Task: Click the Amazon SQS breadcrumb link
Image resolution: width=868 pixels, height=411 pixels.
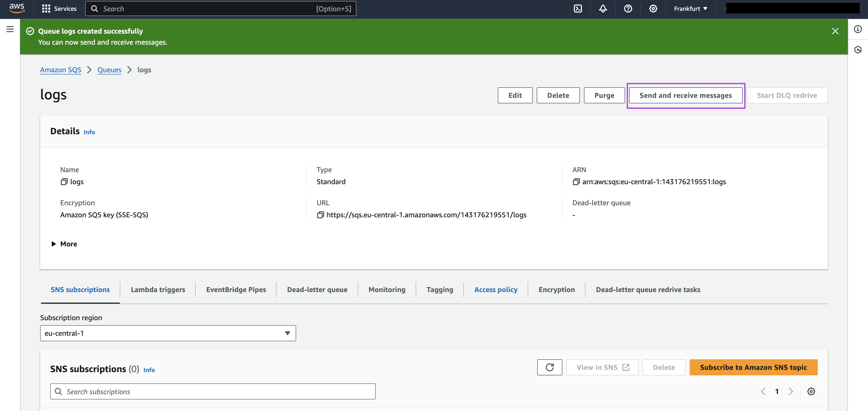Action: pos(61,70)
